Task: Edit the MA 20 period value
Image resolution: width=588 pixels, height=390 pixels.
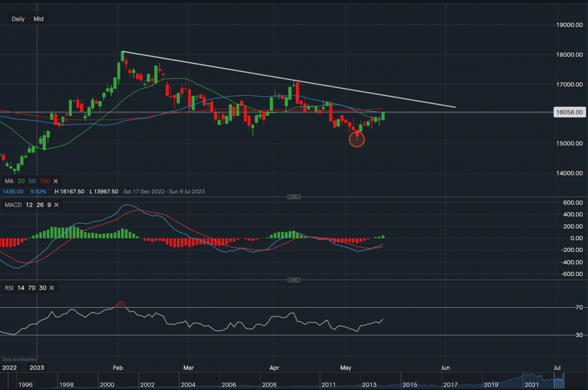Action: [x=21, y=181]
